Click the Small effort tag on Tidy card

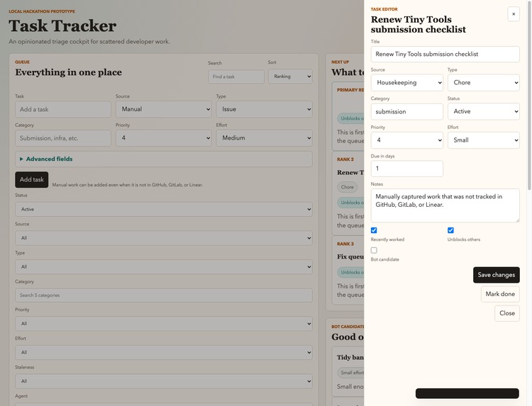351,373
